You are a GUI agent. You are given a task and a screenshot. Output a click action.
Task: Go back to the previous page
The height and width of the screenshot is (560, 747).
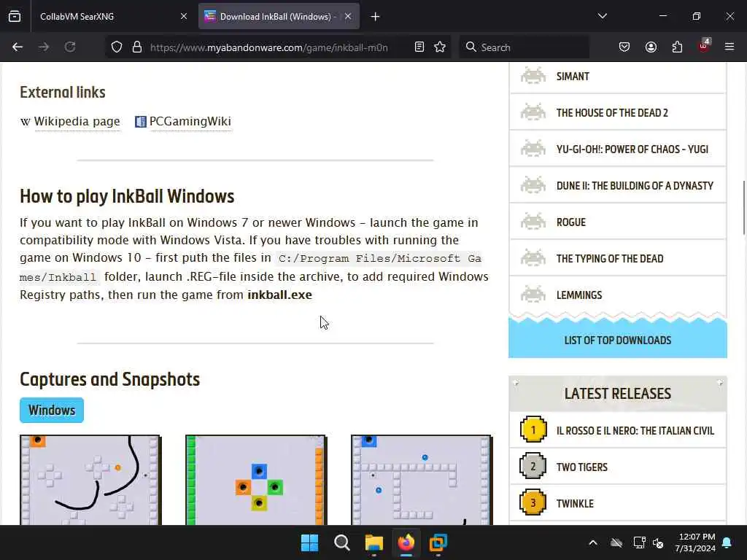18,47
